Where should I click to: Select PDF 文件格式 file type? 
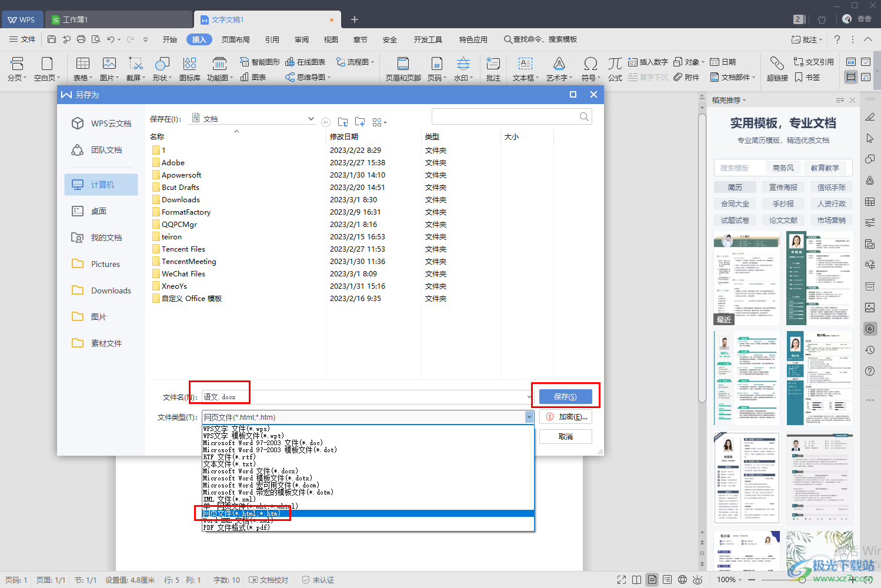pos(368,527)
